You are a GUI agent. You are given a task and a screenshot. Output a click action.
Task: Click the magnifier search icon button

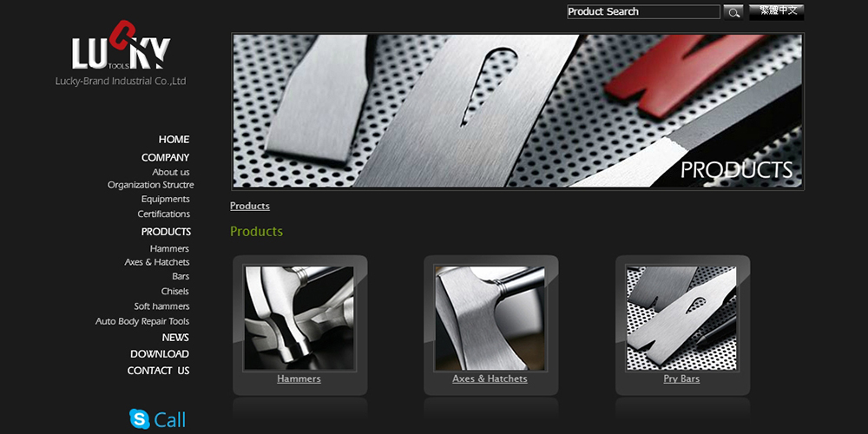pyautogui.click(x=733, y=12)
